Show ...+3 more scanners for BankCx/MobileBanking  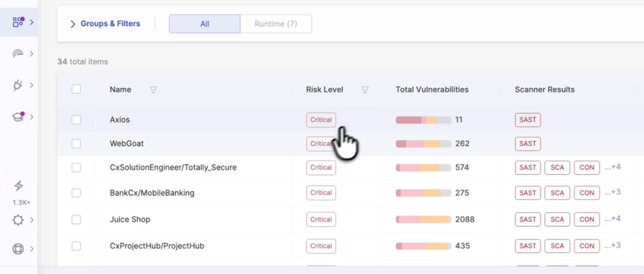click(x=613, y=192)
